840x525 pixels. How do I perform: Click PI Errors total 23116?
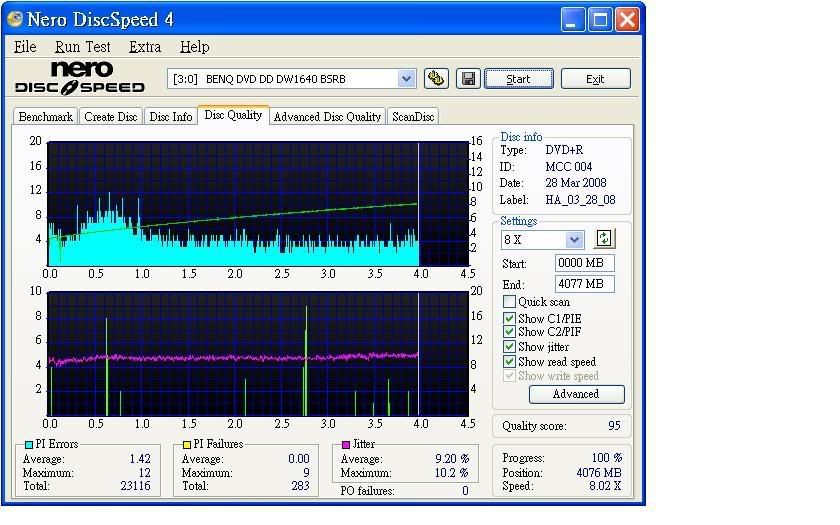[x=135, y=486]
